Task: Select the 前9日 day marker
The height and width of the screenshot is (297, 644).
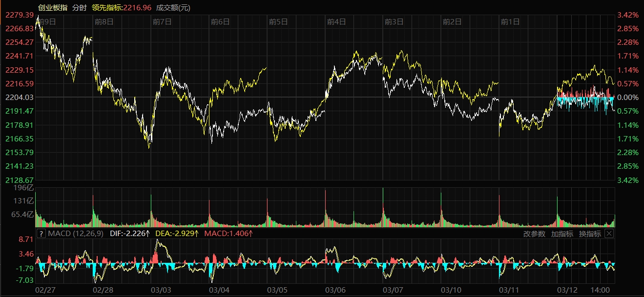Action: coord(46,21)
